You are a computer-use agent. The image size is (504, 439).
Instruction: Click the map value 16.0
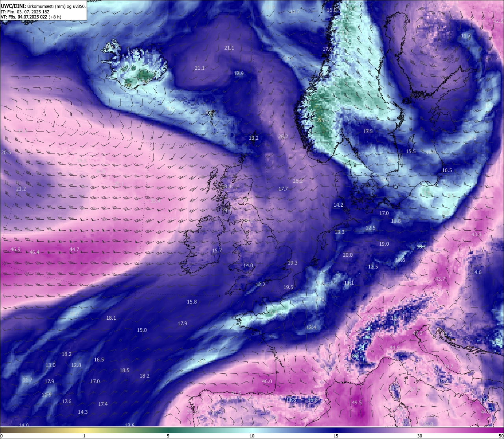[332, 10]
